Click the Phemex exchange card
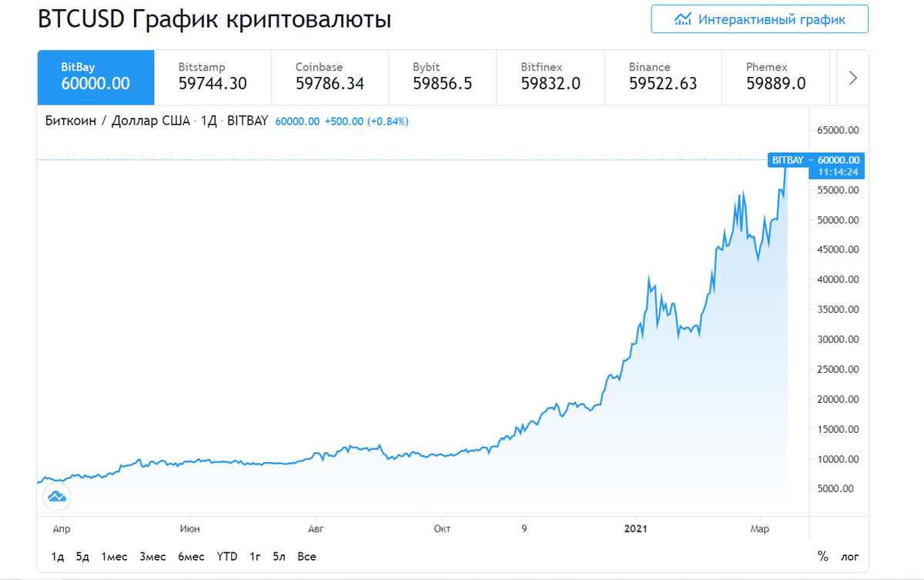Viewport: 924px width, 580px height. click(775, 76)
